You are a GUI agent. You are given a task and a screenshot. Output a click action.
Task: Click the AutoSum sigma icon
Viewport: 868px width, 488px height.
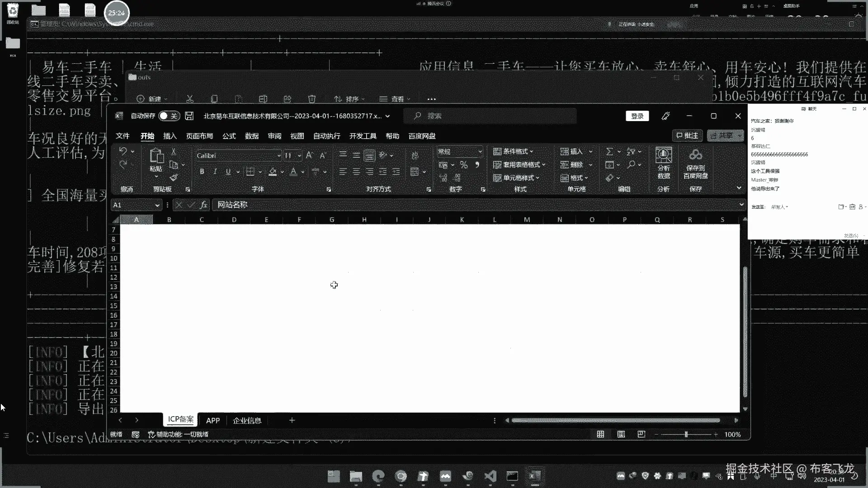coord(609,151)
